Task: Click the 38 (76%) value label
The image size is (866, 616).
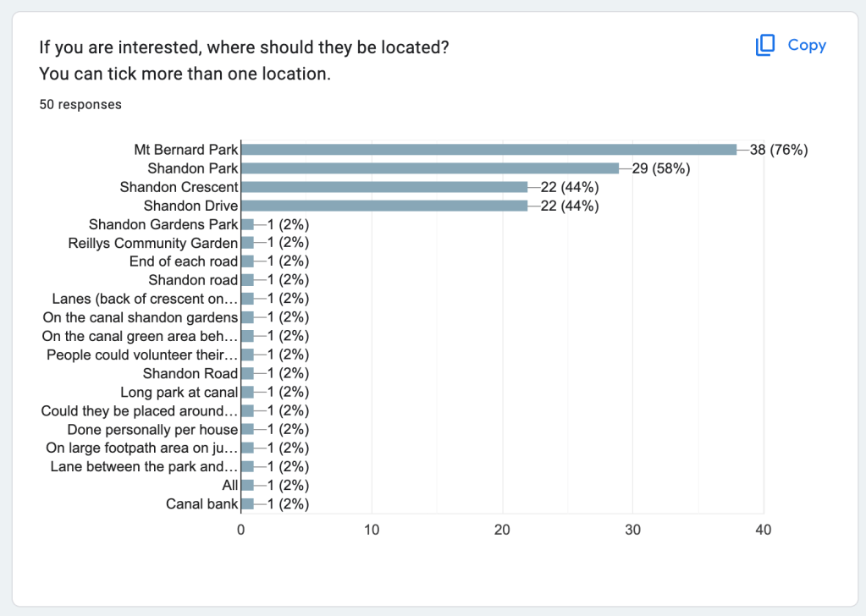Action: coord(779,150)
